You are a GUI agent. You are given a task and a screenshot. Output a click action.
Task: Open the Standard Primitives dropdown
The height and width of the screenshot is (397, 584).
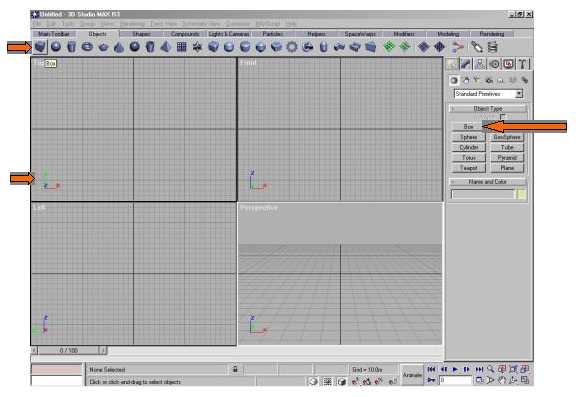tap(488, 94)
